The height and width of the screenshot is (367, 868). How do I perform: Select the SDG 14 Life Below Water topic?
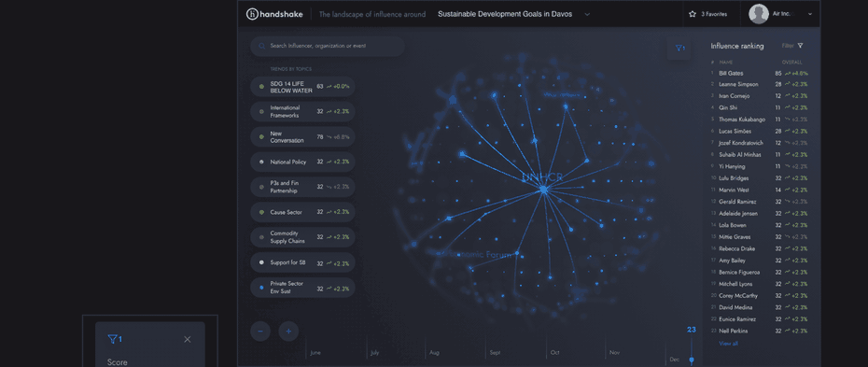[x=302, y=87]
